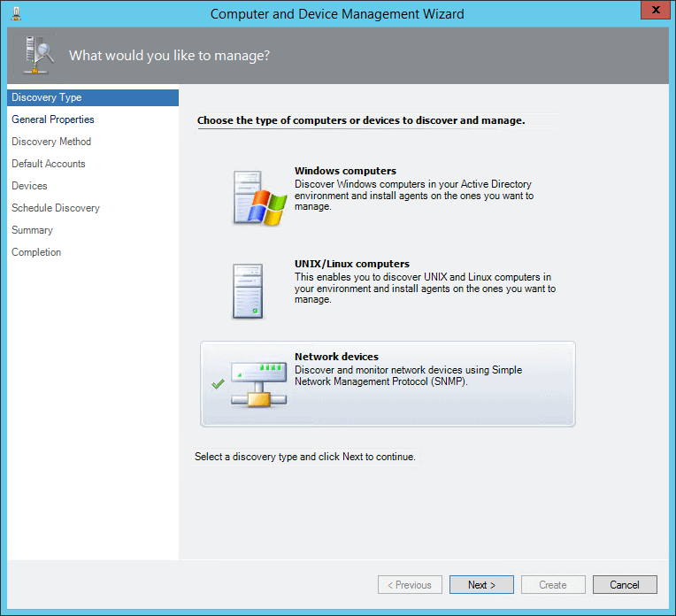Go to the Completion step

(36, 252)
